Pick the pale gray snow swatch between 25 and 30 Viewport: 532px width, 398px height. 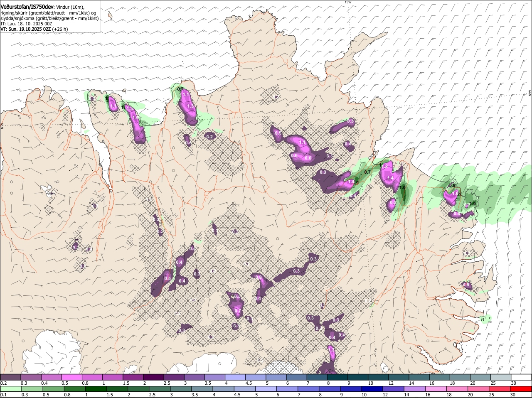[x=501, y=377]
